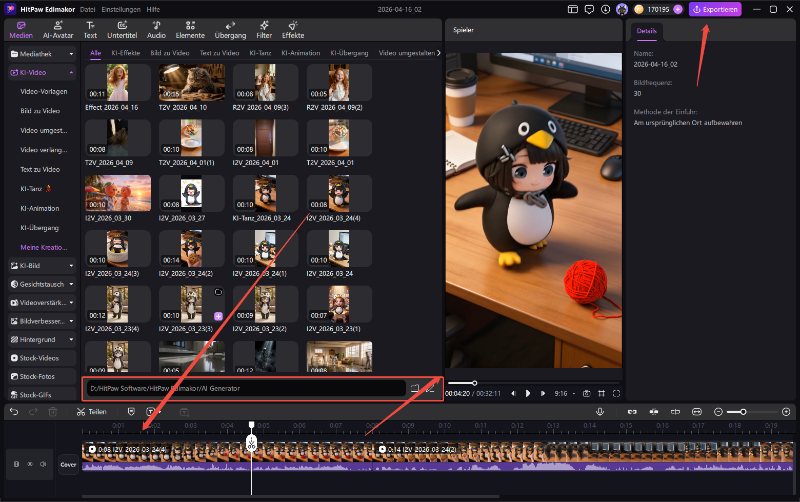
Task: Open the output folder icon
Action: [415, 388]
